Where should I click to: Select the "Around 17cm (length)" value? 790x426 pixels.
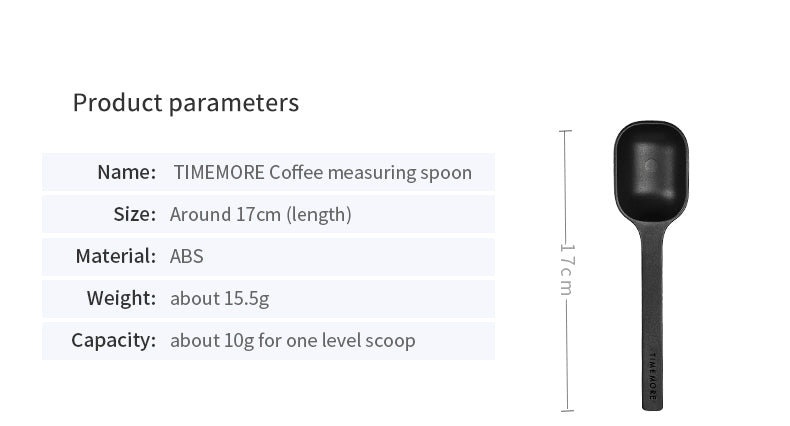(x=260, y=214)
